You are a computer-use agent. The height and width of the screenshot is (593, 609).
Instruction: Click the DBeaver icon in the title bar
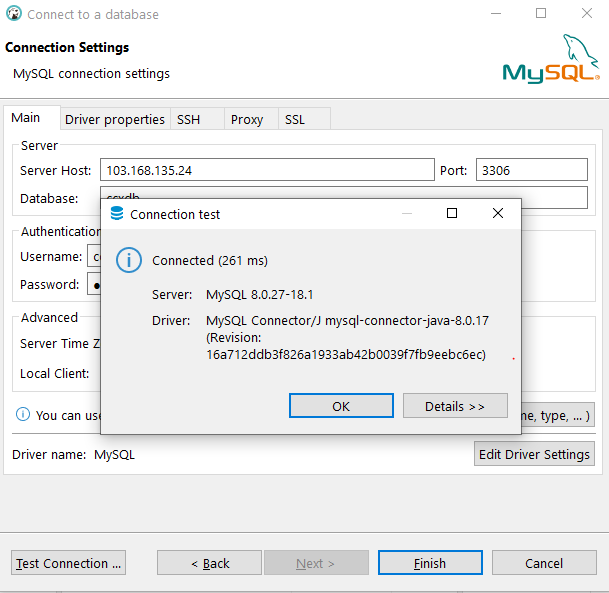pyautogui.click(x=14, y=14)
